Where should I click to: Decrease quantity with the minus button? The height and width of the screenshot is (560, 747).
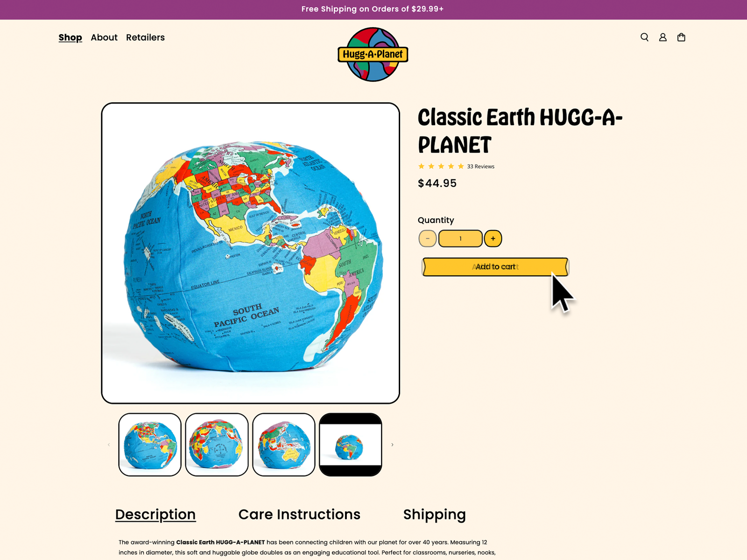[427, 238]
